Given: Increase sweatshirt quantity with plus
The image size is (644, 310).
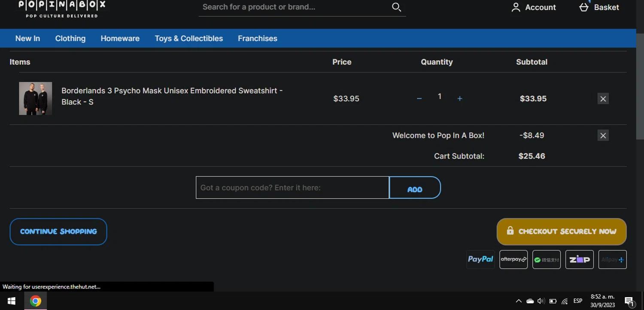Looking at the screenshot, I should pos(460,99).
